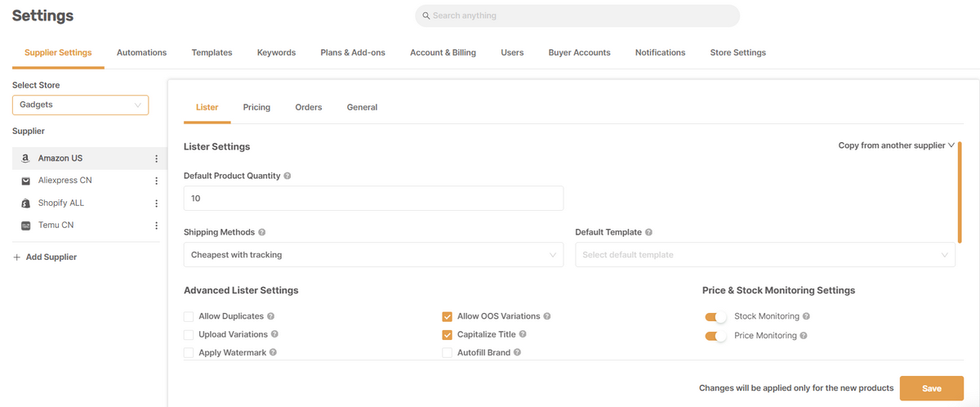This screenshot has height=407, width=980.
Task: Enable the Apply Watermark checkbox
Action: (189, 352)
